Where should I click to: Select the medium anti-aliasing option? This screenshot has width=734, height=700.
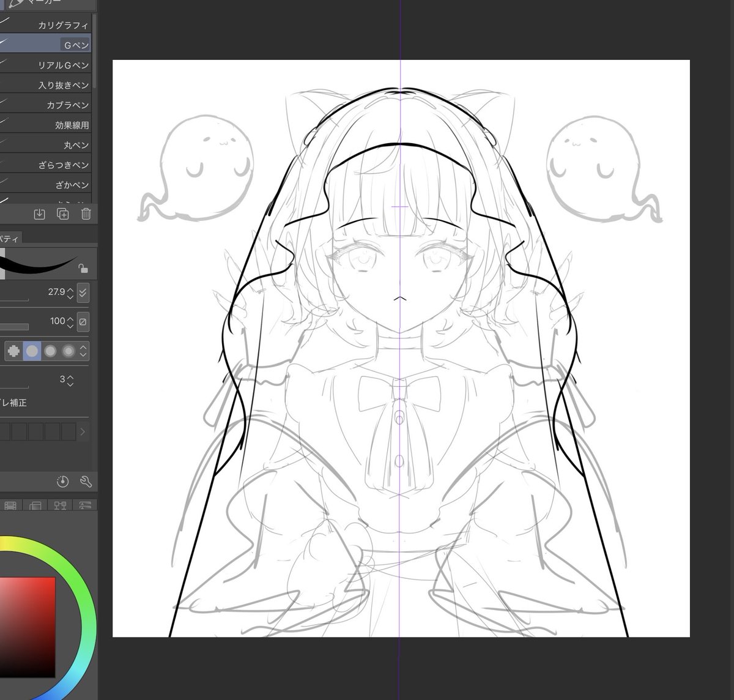coord(50,351)
